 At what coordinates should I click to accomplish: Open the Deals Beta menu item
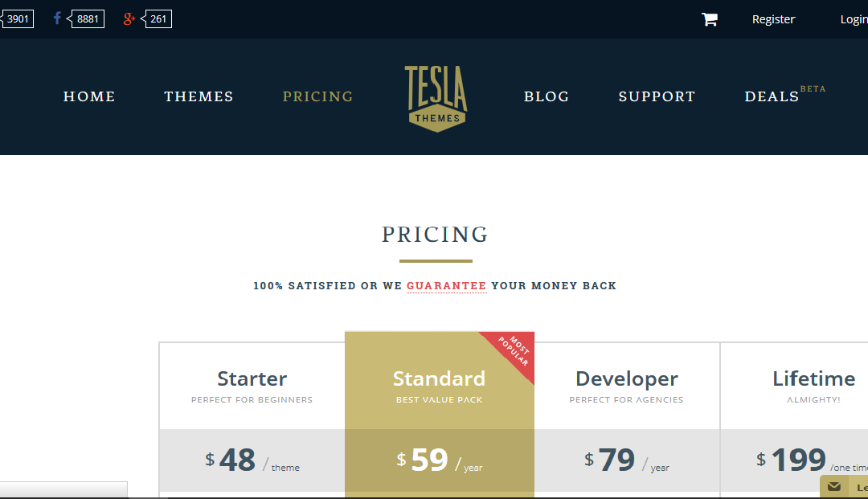[x=784, y=95]
